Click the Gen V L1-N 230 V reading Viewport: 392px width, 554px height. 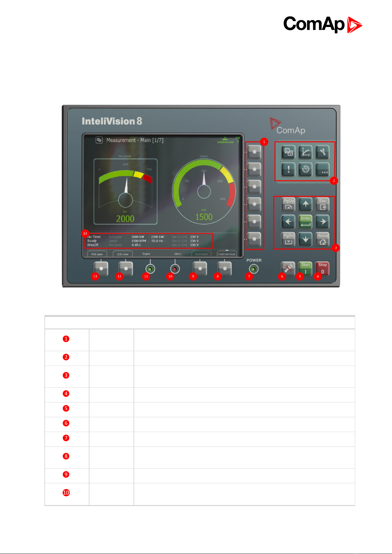[x=185, y=237]
